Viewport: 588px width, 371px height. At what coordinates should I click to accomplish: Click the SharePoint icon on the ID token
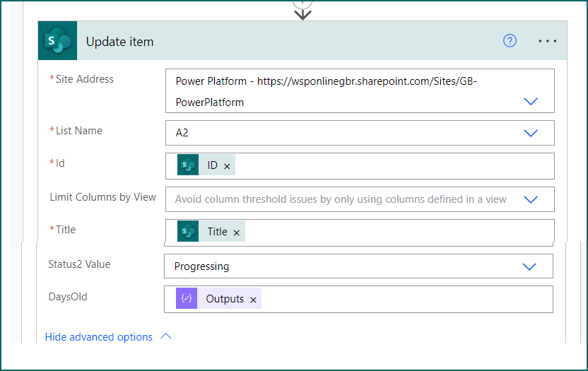188,165
